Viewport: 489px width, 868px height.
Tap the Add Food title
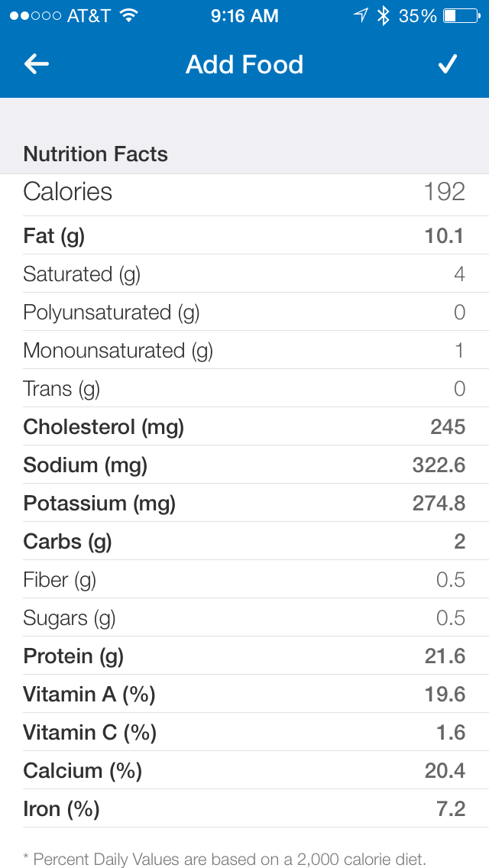click(x=244, y=65)
